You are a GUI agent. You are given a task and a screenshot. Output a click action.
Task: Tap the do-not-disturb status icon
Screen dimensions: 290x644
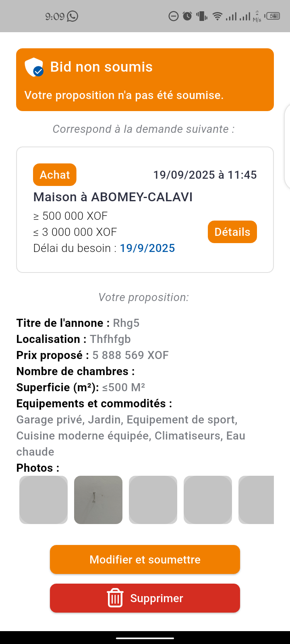[173, 17]
